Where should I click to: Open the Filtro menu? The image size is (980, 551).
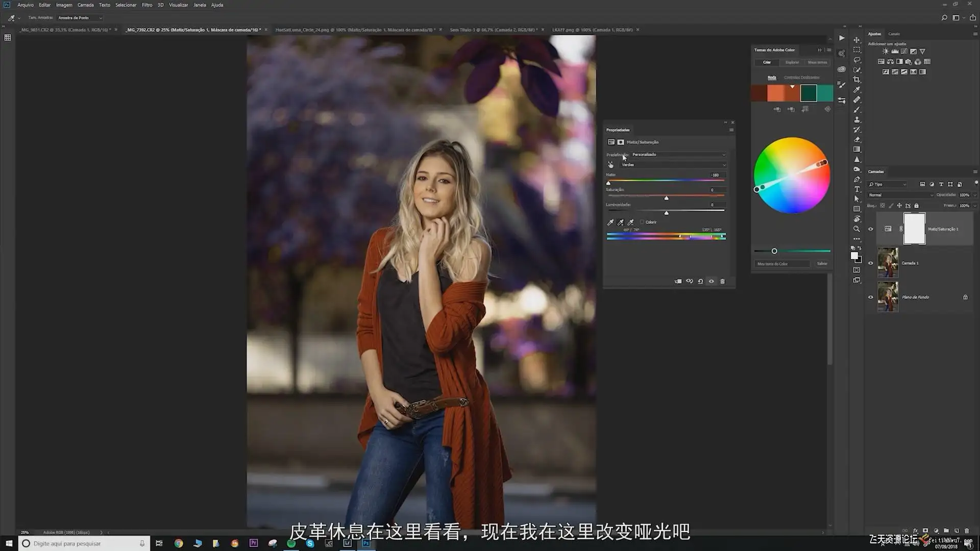pos(147,5)
